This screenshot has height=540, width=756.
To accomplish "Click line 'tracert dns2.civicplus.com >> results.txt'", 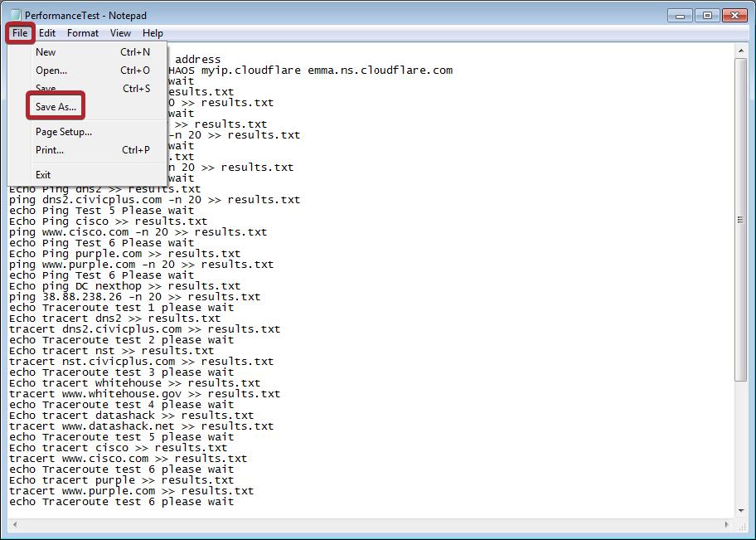I will [144, 329].
